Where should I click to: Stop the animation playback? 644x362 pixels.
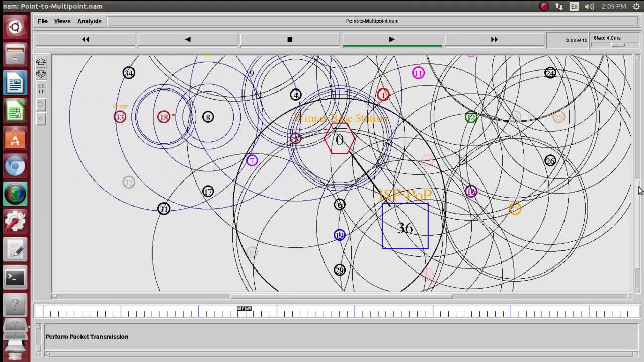tap(290, 39)
